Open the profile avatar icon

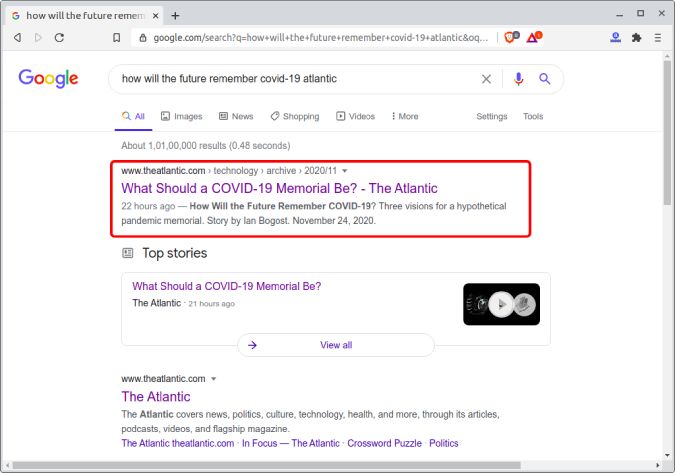pos(616,37)
